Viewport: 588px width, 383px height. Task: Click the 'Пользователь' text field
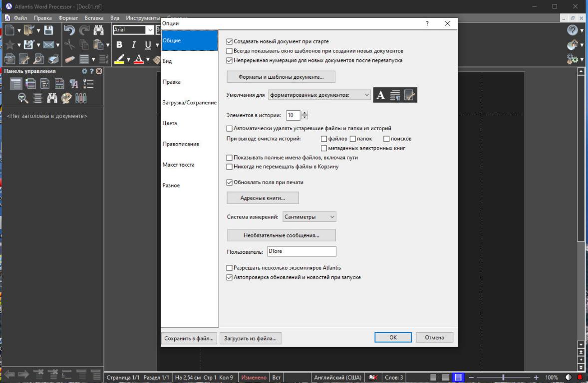pos(301,251)
